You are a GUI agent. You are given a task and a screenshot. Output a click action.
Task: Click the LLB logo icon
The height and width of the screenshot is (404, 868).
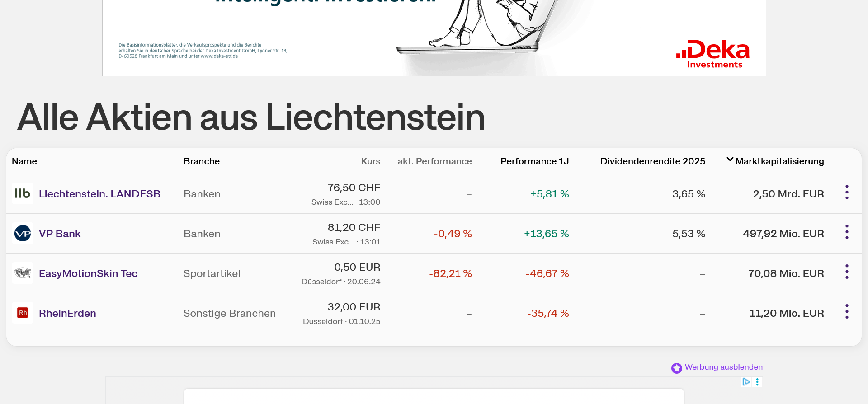(22, 193)
